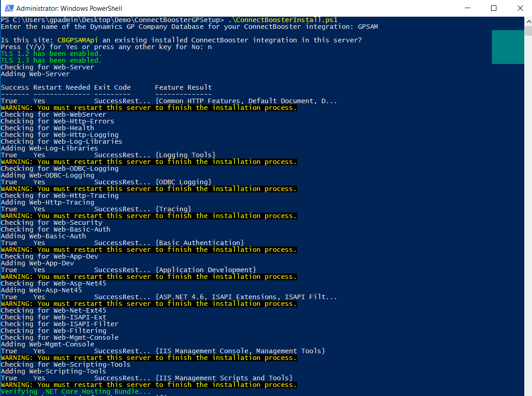Click the GPSAM database name entry
The width and height of the screenshot is (532, 396).
click(368, 27)
